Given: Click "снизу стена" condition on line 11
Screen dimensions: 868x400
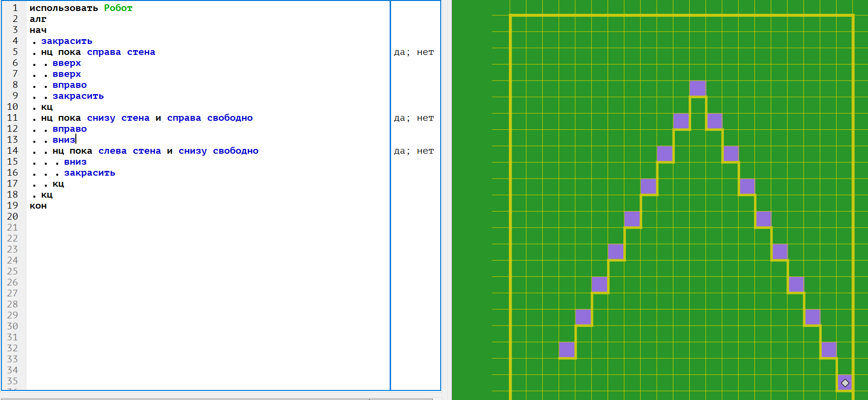Looking at the screenshot, I should tap(118, 118).
